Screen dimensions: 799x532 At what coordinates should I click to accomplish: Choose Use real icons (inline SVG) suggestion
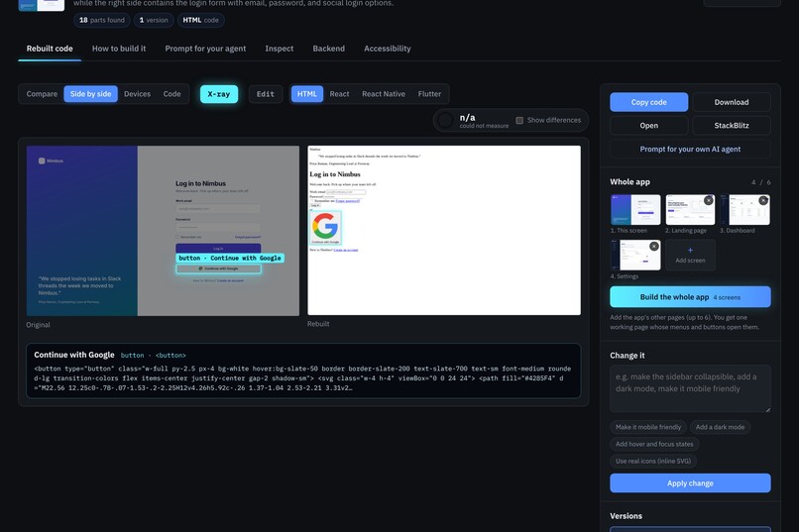click(653, 462)
